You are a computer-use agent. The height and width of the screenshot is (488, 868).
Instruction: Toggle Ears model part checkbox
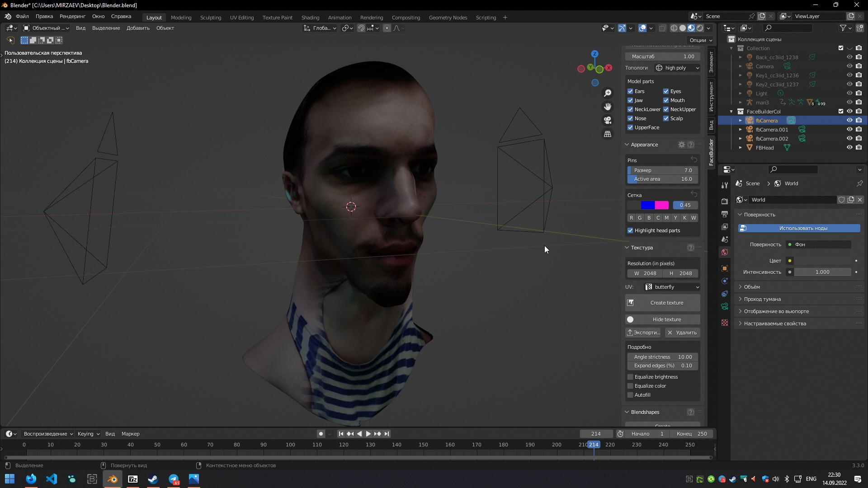(x=630, y=91)
